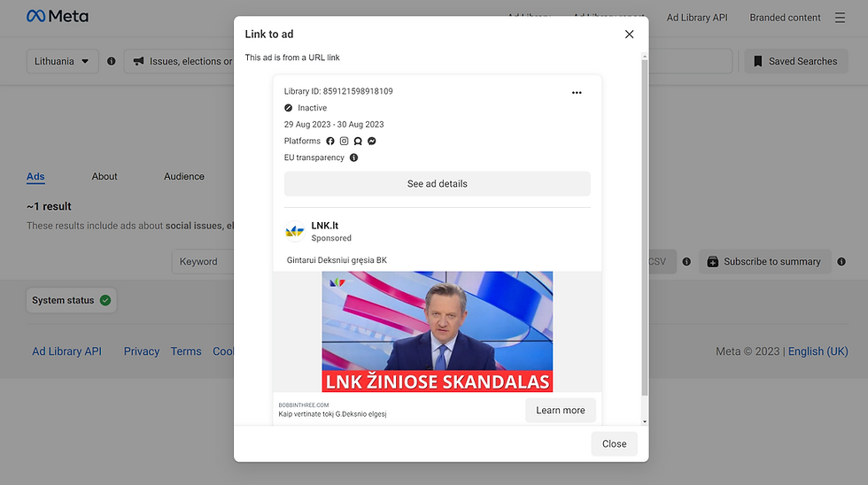This screenshot has height=485, width=868.
Task: Expand the Lithuania country dropdown
Action: click(63, 61)
